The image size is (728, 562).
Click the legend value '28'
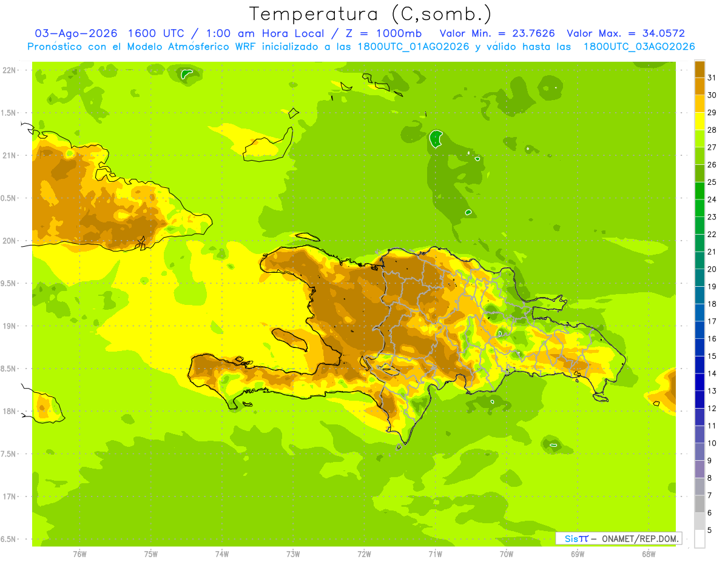[x=712, y=130]
